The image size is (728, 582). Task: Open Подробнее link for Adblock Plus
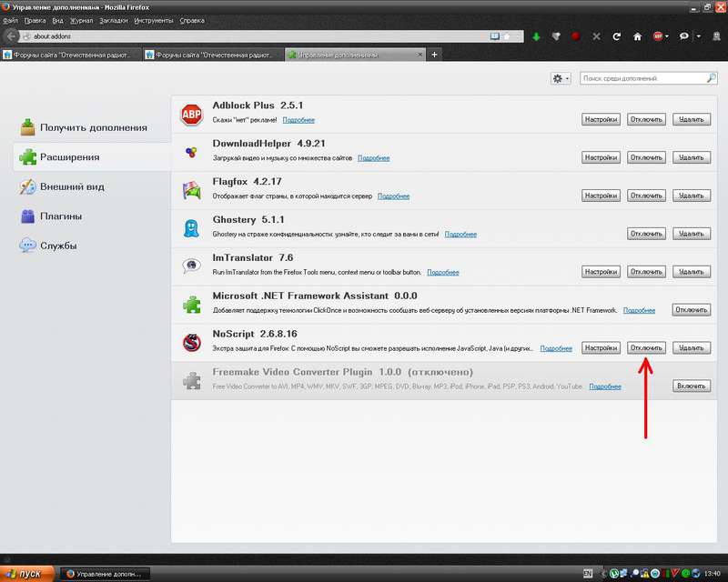[x=298, y=120]
